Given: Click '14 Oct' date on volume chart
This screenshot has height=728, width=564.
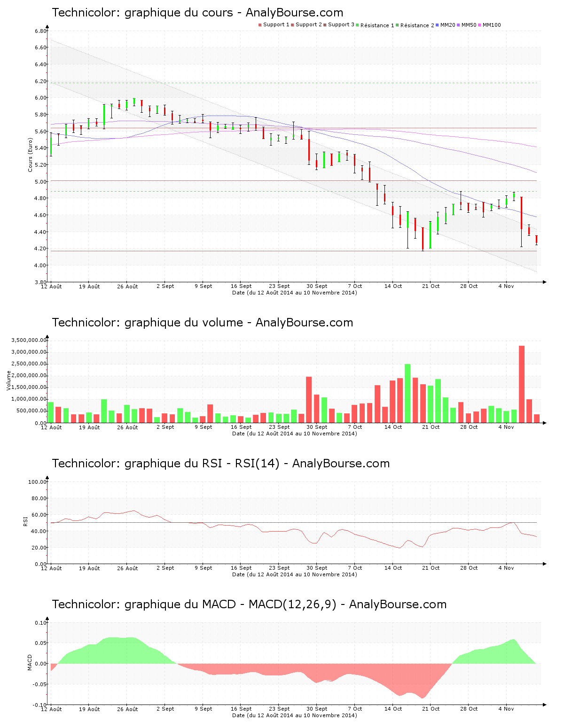Looking at the screenshot, I should [x=393, y=427].
